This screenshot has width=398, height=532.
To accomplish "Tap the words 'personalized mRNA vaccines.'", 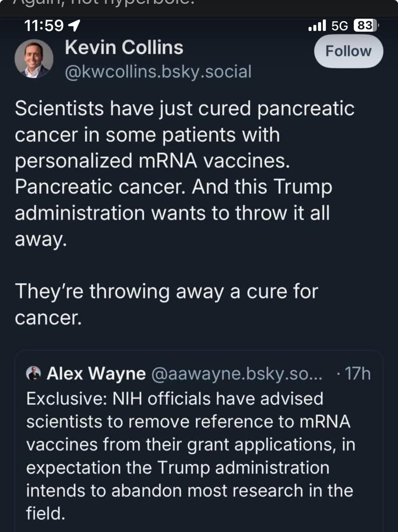I will (152, 161).
